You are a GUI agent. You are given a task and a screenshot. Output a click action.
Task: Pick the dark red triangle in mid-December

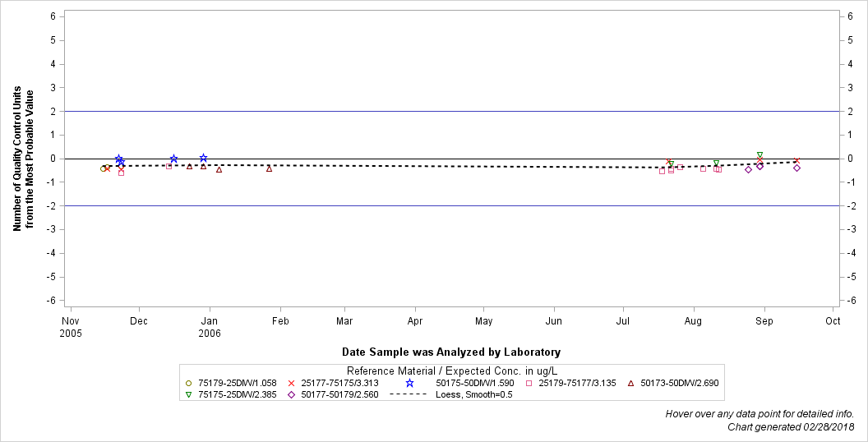pyautogui.click(x=189, y=167)
